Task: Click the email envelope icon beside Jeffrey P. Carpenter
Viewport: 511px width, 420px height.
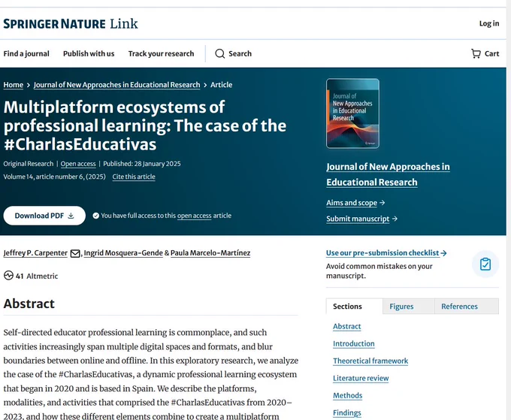Action: point(75,253)
